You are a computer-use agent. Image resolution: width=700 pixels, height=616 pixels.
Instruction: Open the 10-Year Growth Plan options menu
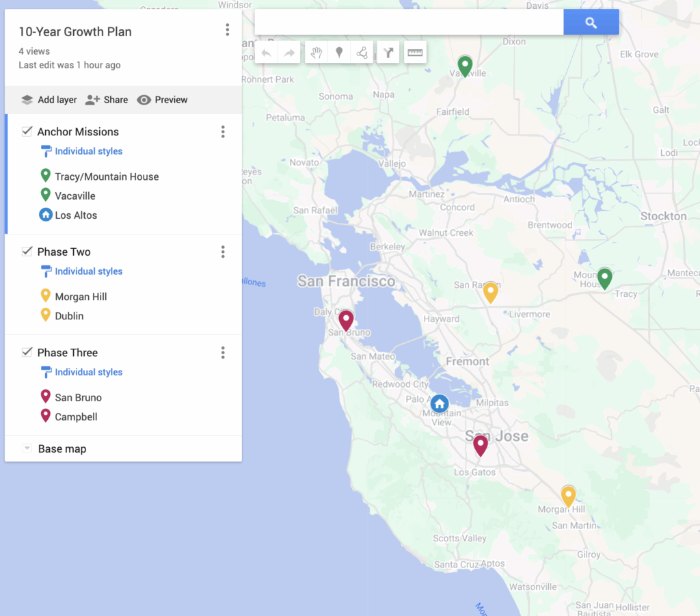tap(227, 30)
